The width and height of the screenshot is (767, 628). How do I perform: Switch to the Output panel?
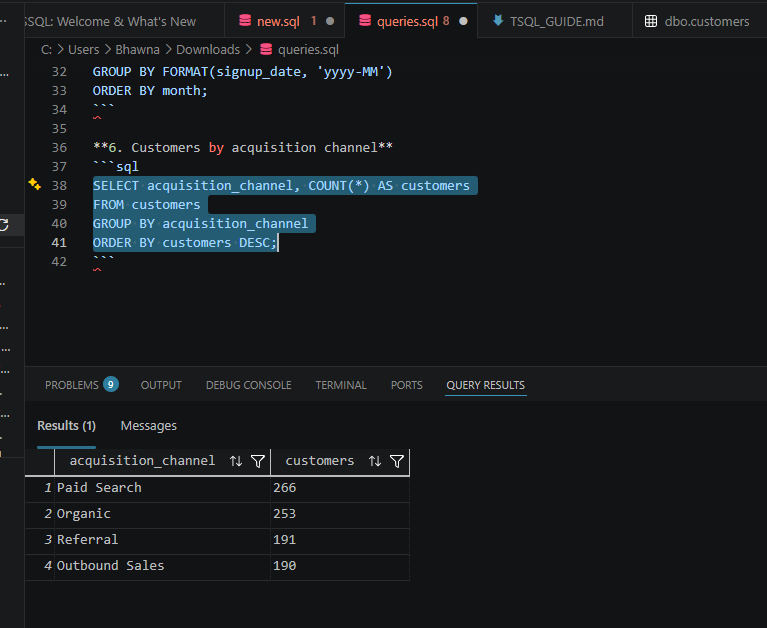pyautogui.click(x=161, y=385)
